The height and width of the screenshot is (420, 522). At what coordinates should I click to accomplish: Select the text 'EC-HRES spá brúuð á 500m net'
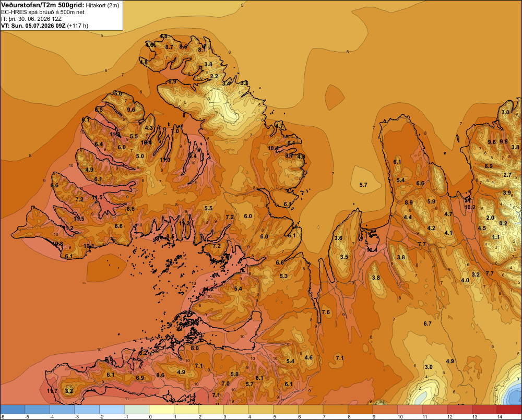[42, 12]
